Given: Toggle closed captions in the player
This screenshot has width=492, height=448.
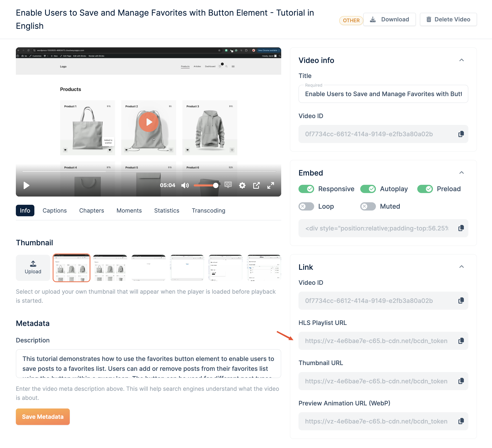Looking at the screenshot, I should click(x=228, y=185).
